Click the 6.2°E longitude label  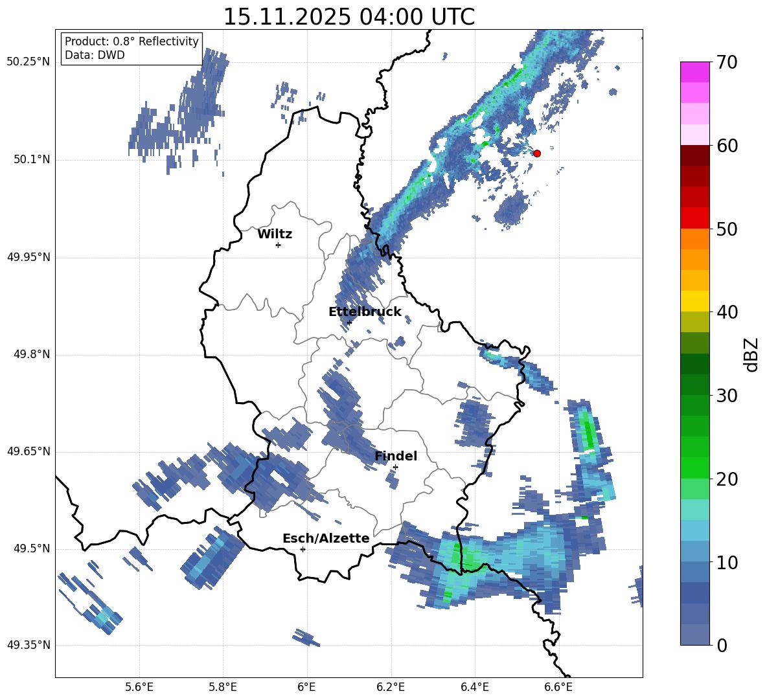point(391,687)
